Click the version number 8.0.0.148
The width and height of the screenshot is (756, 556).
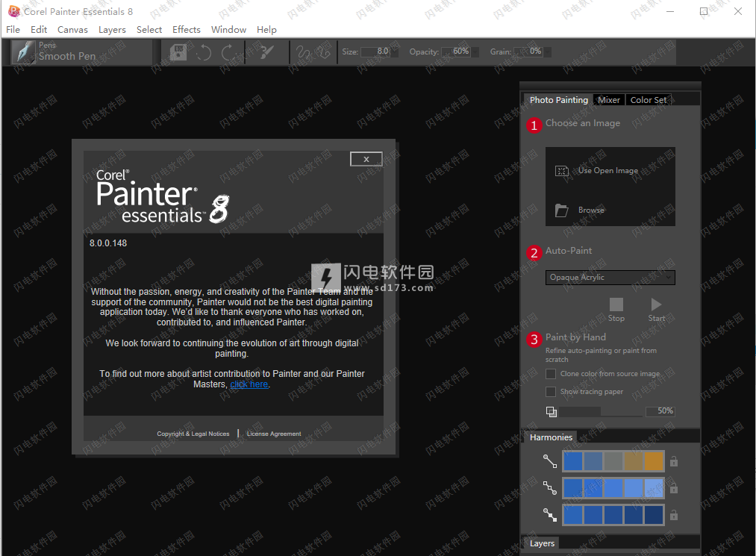pyautogui.click(x=108, y=243)
